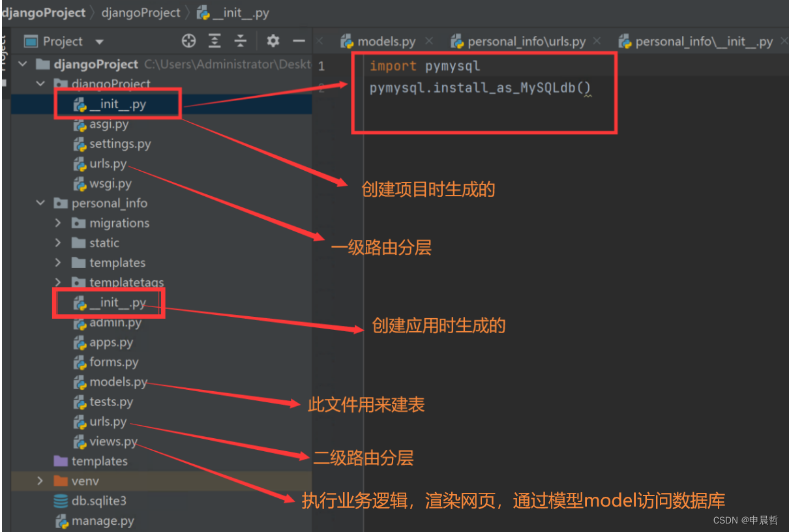Open the Project view dropdown arrow

point(98,40)
